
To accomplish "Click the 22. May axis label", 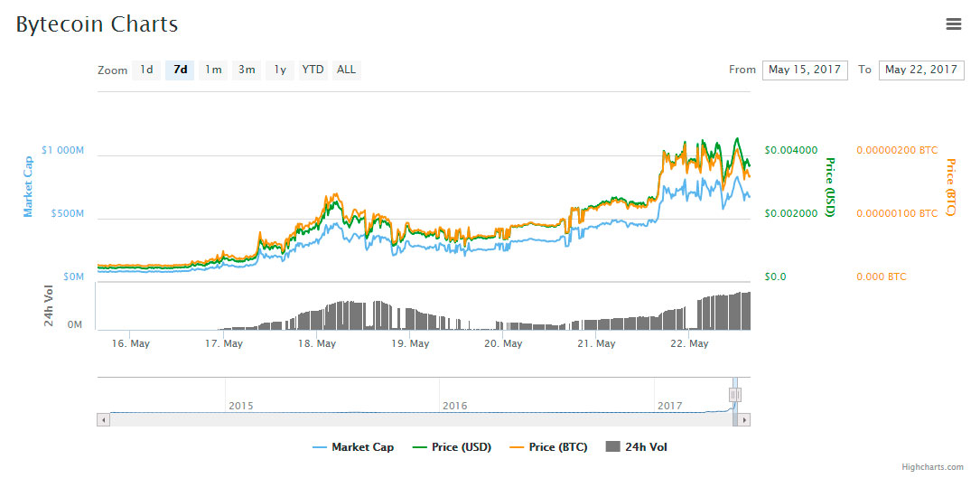I will coord(689,343).
